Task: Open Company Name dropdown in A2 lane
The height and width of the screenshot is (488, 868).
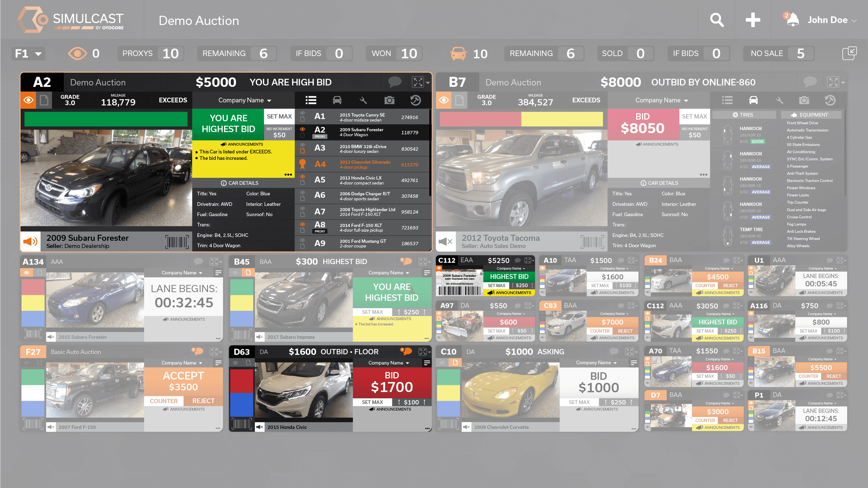Action: [245, 100]
